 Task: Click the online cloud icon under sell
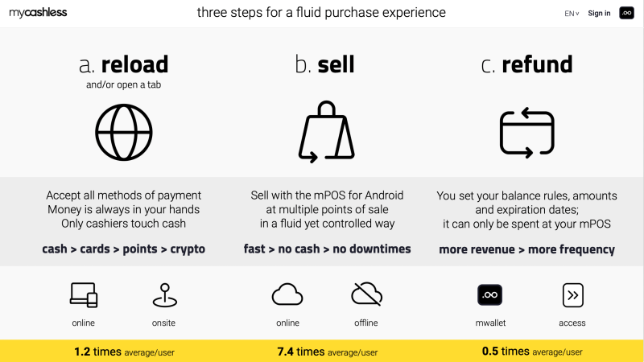click(287, 294)
